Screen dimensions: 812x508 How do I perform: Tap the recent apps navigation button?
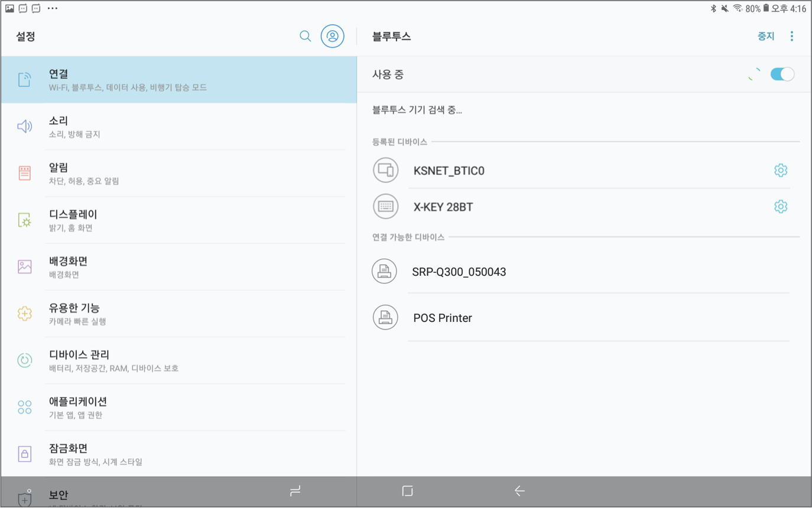pyautogui.click(x=295, y=491)
